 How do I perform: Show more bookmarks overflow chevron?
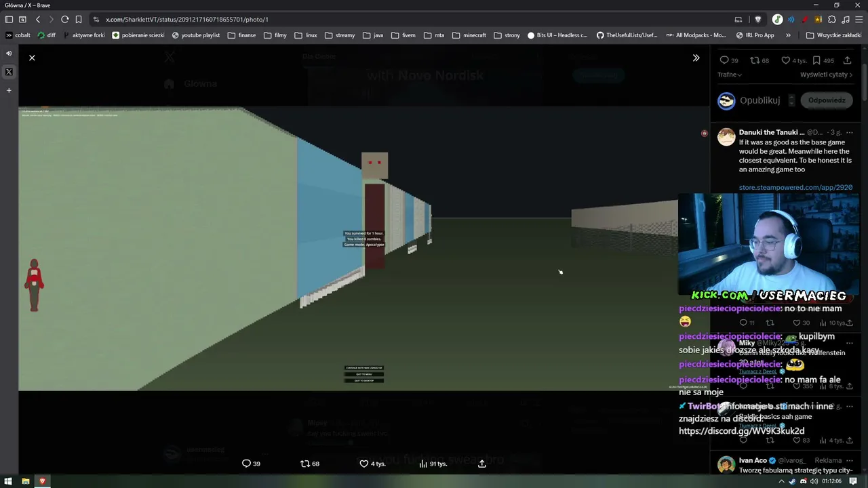pyautogui.click(x=788, y=35)
